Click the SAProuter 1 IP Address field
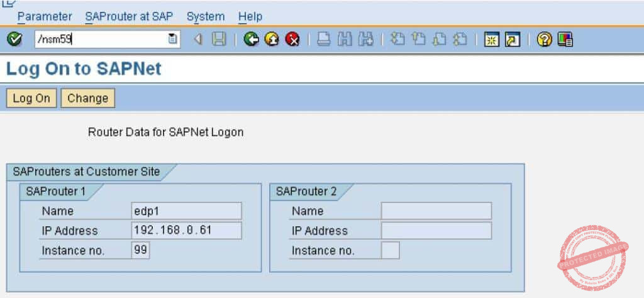 click(x=186, y=231)
